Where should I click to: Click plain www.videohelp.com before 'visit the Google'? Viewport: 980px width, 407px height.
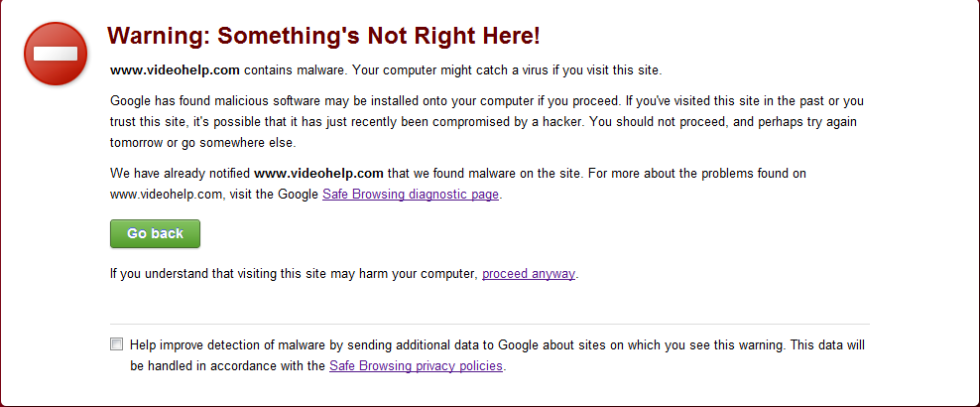point(167,194)
